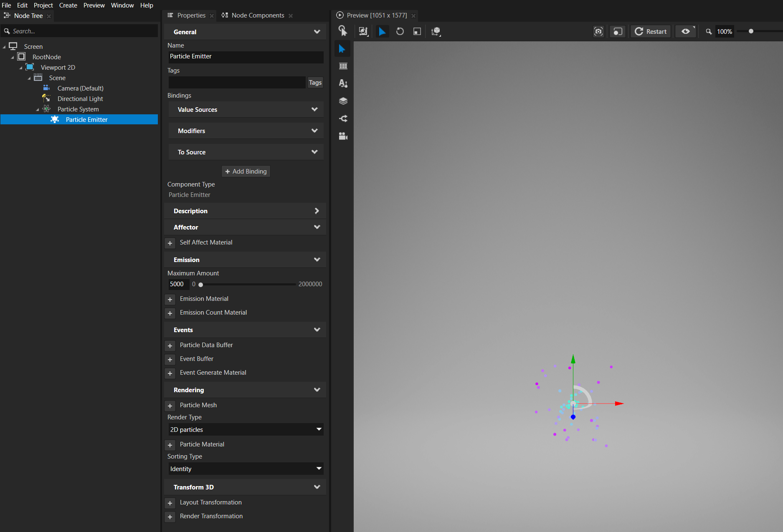The height and width of the screenshot is (532, 783).
Task: Click the text tool icon in sidebar
Action: pos(343,83)
